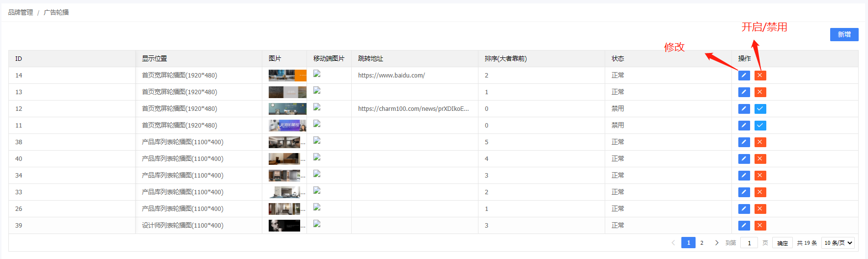Select page 1 in the pagination
The image size is (868, 259).
point(688,243)
